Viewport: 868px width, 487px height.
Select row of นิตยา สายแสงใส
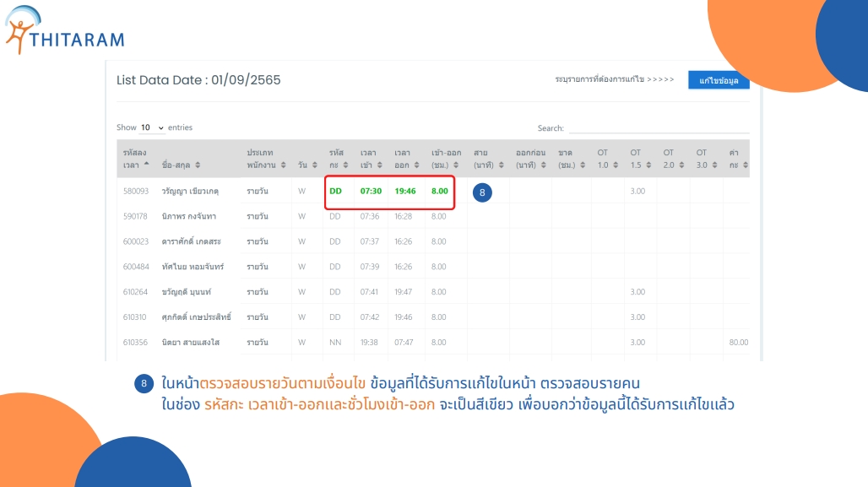[x=190, y=343]
